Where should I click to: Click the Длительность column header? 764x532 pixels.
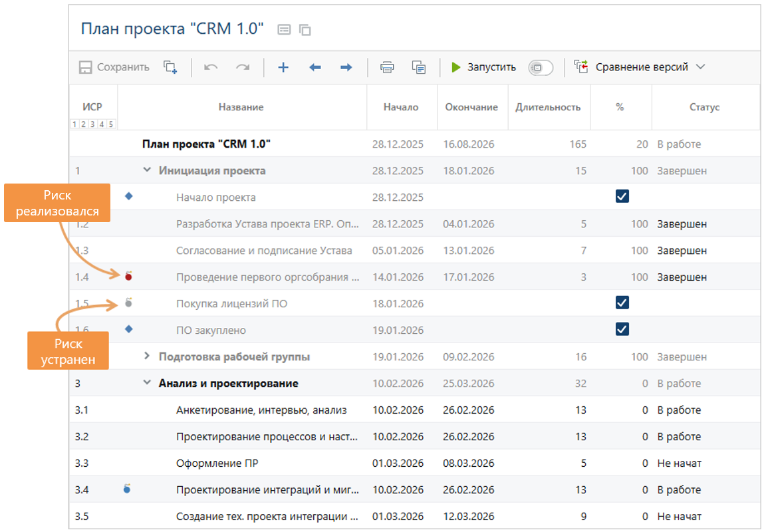click(x=547, y=107)
